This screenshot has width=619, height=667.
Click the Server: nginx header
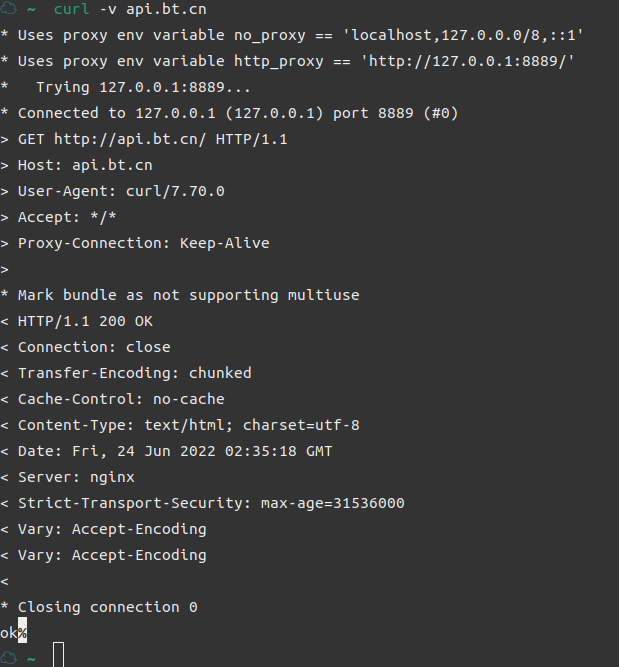(x=76, y=477)
